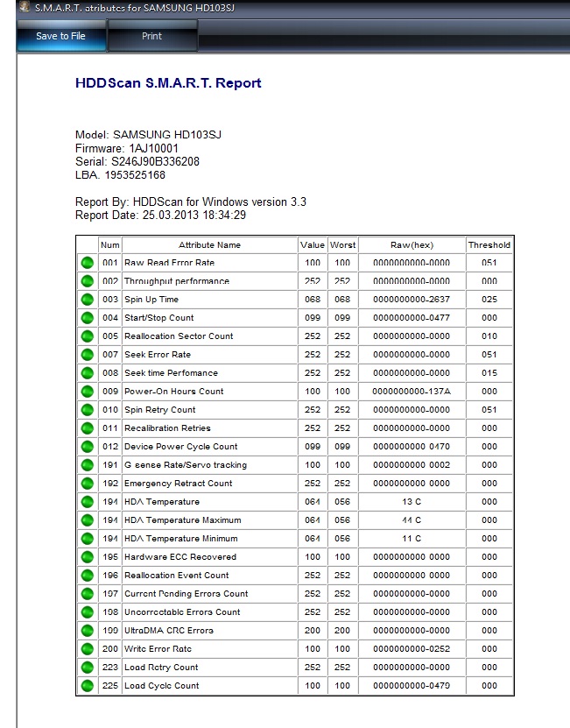
Task: Click green status icon for Raw Read Error Rate
Action: click(87, 263)
